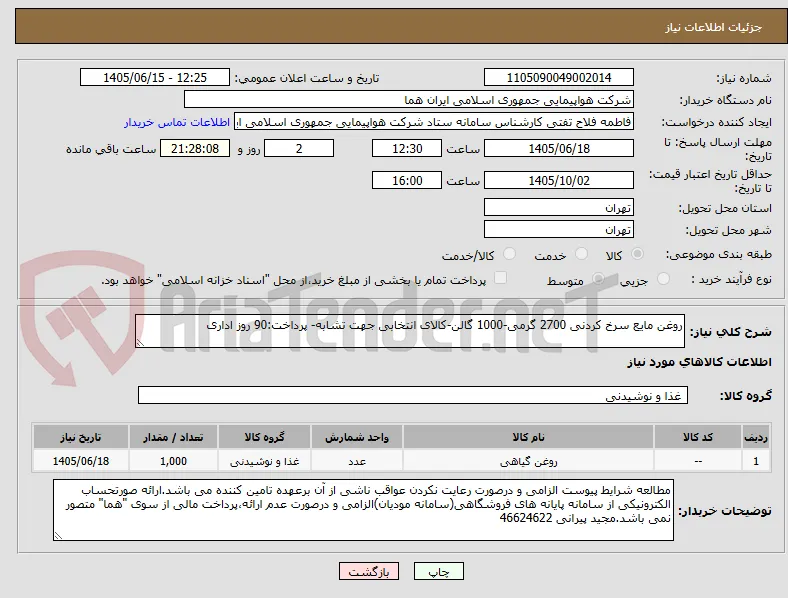Click the deadline time 12:30 field

(407, 149)
